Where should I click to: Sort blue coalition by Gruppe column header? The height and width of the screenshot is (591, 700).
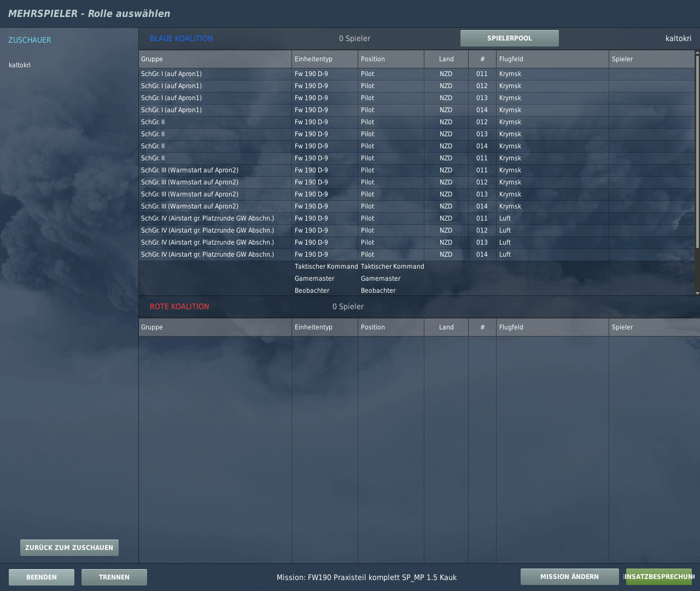(x=215, y=59)
